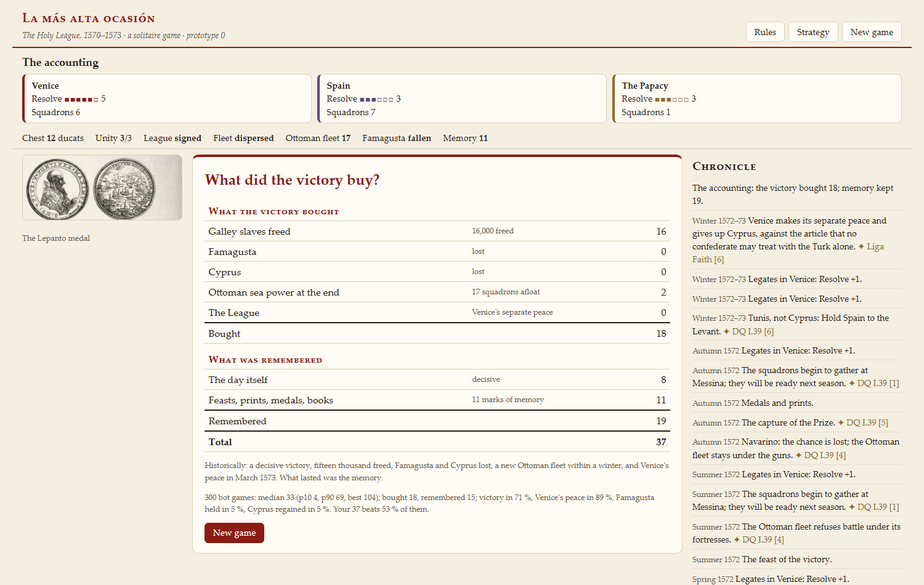Click the '16,000 freed' detail text
The height and width of the screenshot is (585, 924).
(x=493, y=231)
